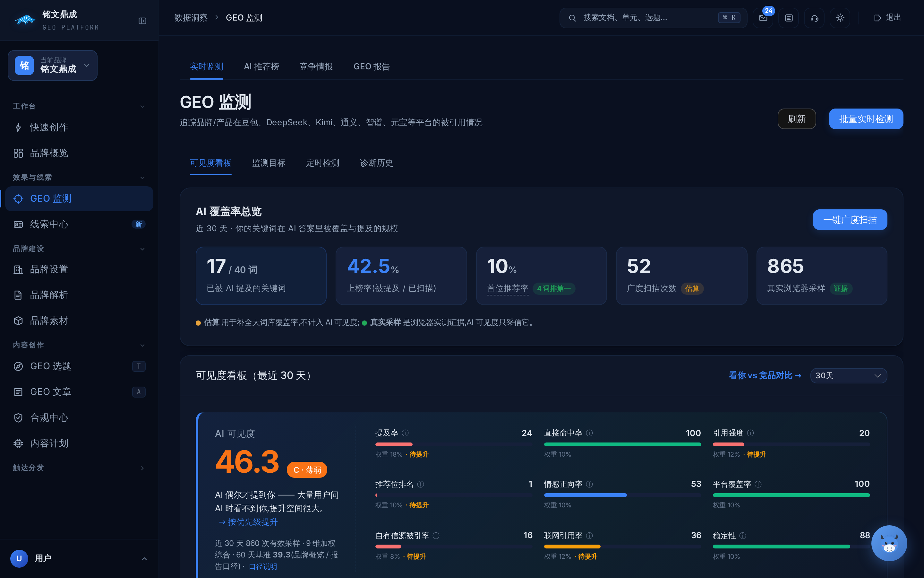This screenshot has width=924, height=578.
Task: Toggle the light theme sun icon
Action: pos(840,18)
